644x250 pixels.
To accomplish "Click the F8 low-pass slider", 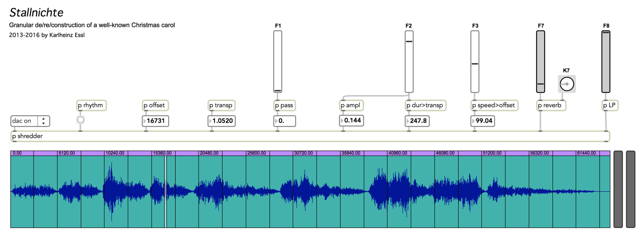I will pyautogui.click(x=606, y=62).
